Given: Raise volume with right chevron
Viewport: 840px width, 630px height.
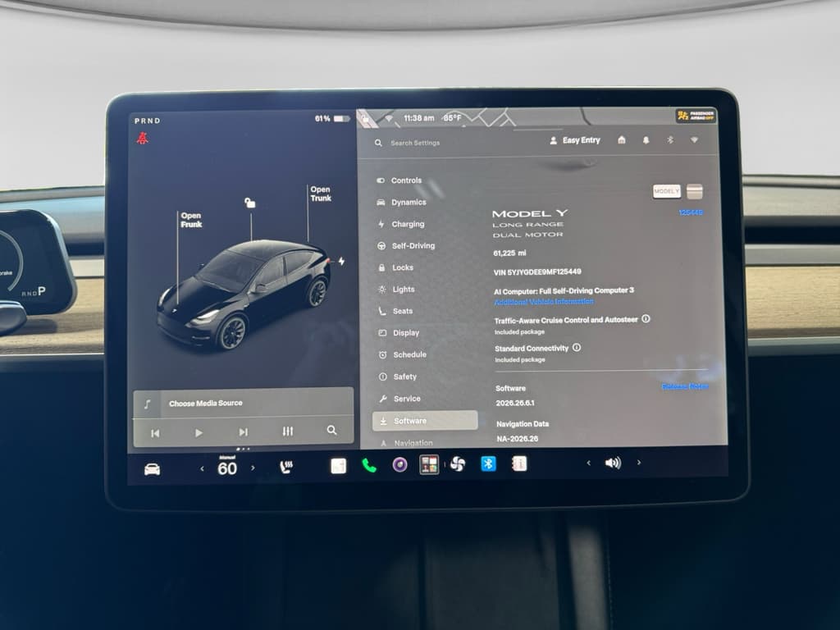Looking at the screenshot, I should [638, 463].
